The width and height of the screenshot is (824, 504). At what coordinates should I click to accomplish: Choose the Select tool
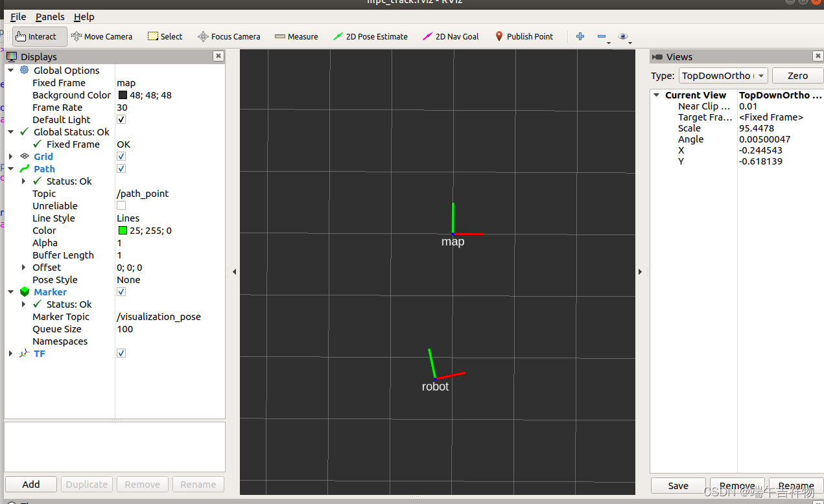[165, 36]
